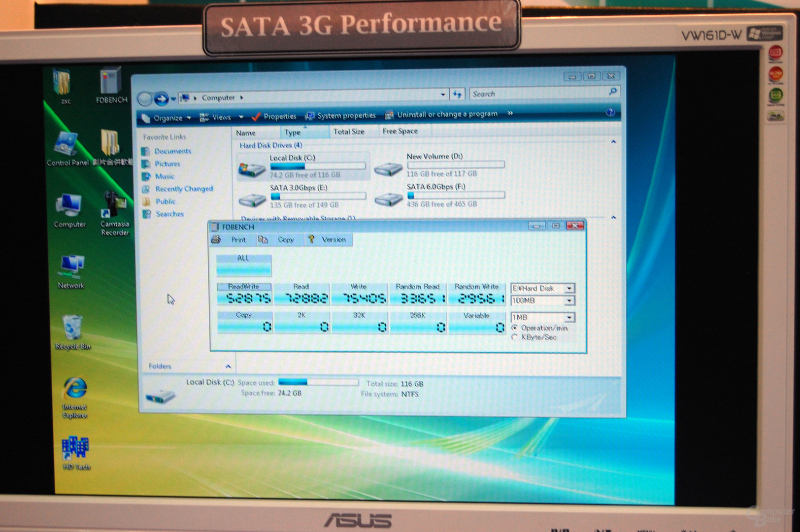This screenshot has width=800, height=532.
Task: Expand the Folders pane chevron
Action: 228,366
